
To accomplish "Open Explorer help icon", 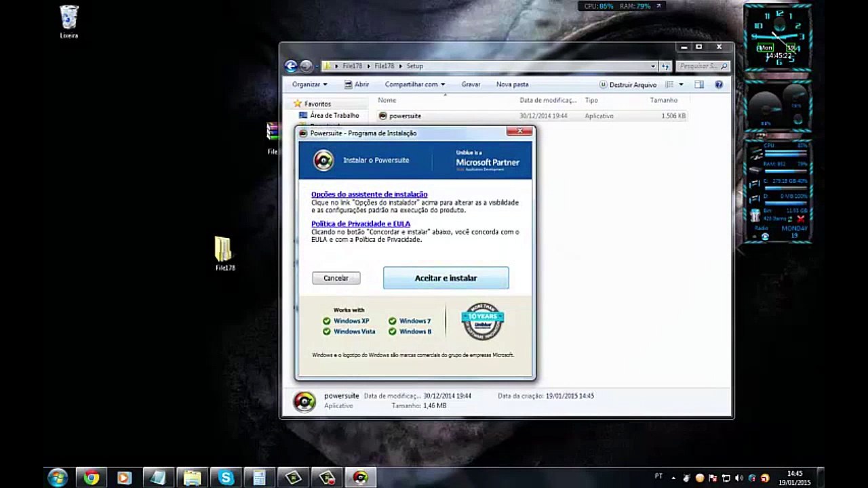I will (719, 85).
